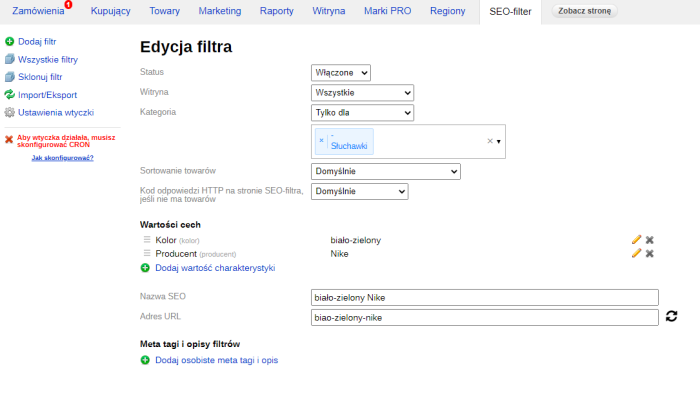Open the Towary section
The width and height of the screenshot is (700, 407).
click(x=164, y=11)
